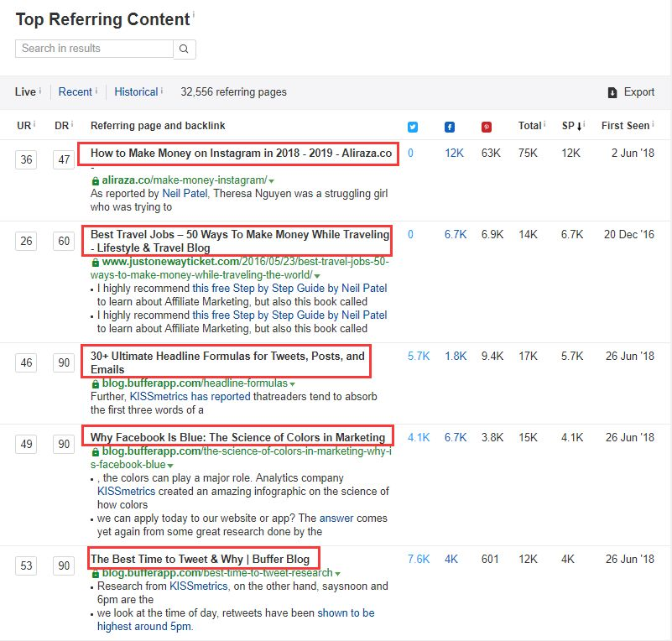Click the lock icon beside justonewayticket URL

[x=95, y=263]
